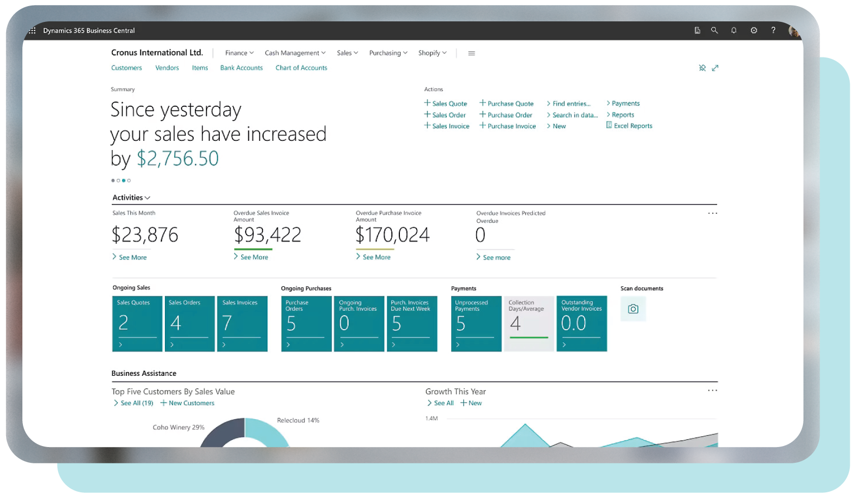Expand the Sales menu

348,53
